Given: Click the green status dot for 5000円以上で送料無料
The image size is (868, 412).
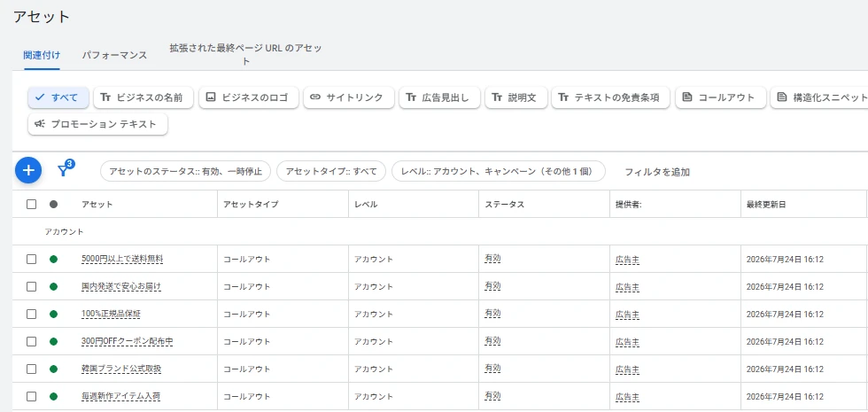Looking at the screenshot, I should pyautogui.click(x=53, y=259).
